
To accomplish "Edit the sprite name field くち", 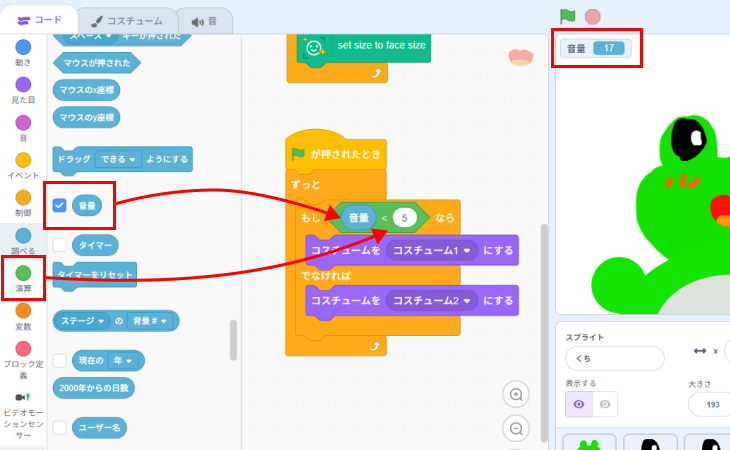I will coord(614,358).
